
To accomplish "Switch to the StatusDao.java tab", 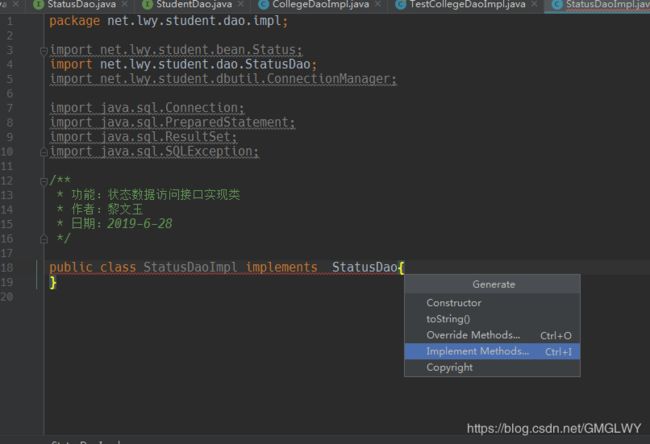I will [82, 5].
